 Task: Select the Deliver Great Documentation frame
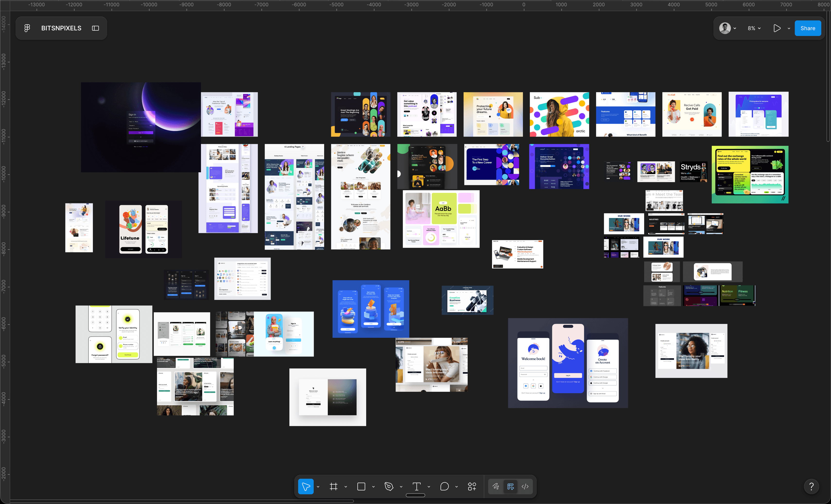[559, 166]
